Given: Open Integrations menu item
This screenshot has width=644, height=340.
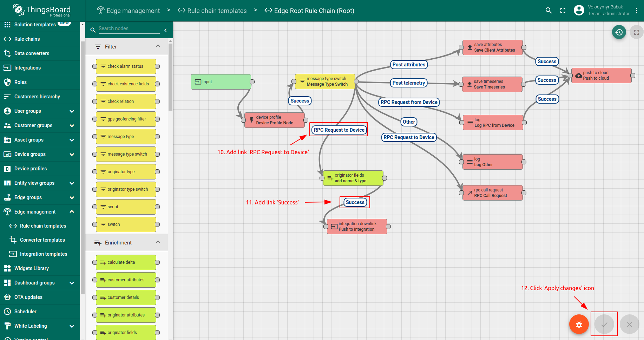Looking at the screenshot, I should [x=40, y=68].
